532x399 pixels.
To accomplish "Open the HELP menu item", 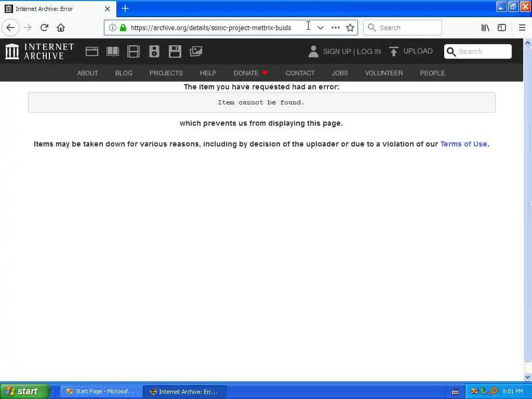I will point(208,73).
